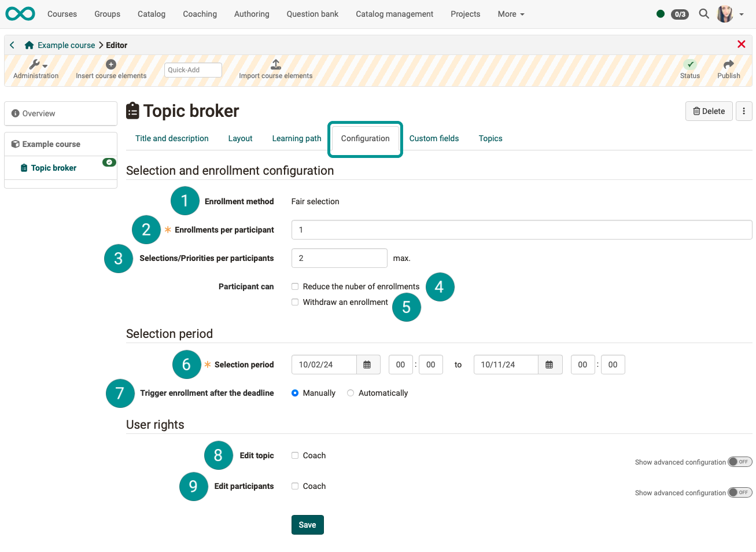Check Withdraw an enrollment
Image resolution: width=756 pixels, height=552 pixels.
point(295,302)
